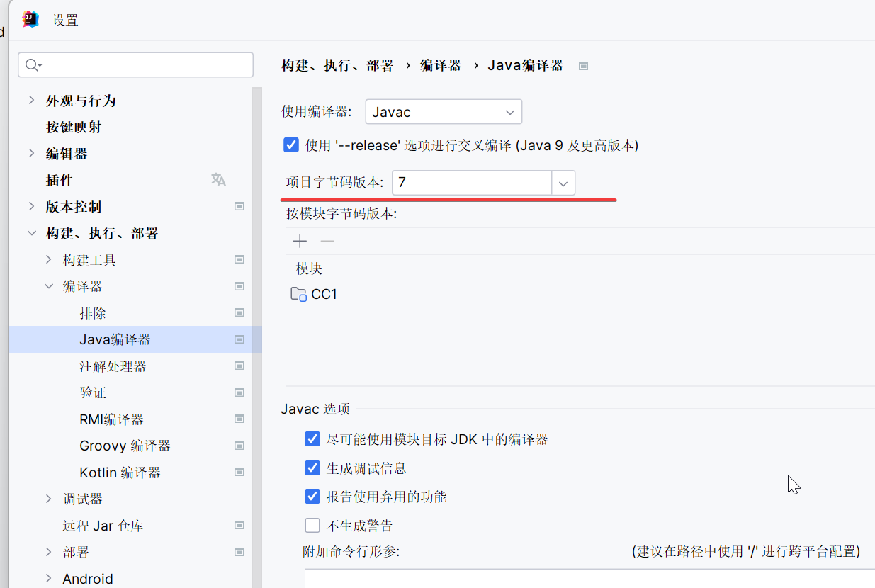The height and width of the screenshot is (588, 875).
Task: Click the add module plus icon
Action: pyautogui.click(x=300, y=242)
